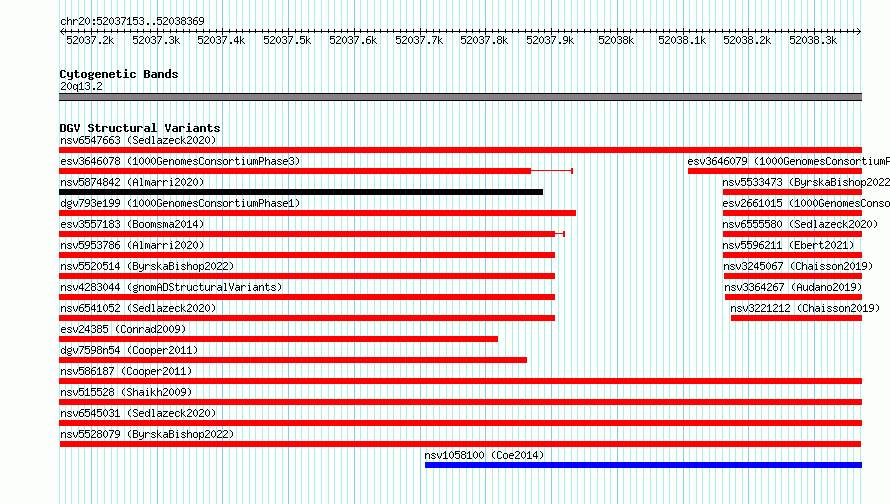This screenshot has width=890, height=504.
Task: Select nsv515528 (Shaikh2009) label
Action: (x=126, y=392)
